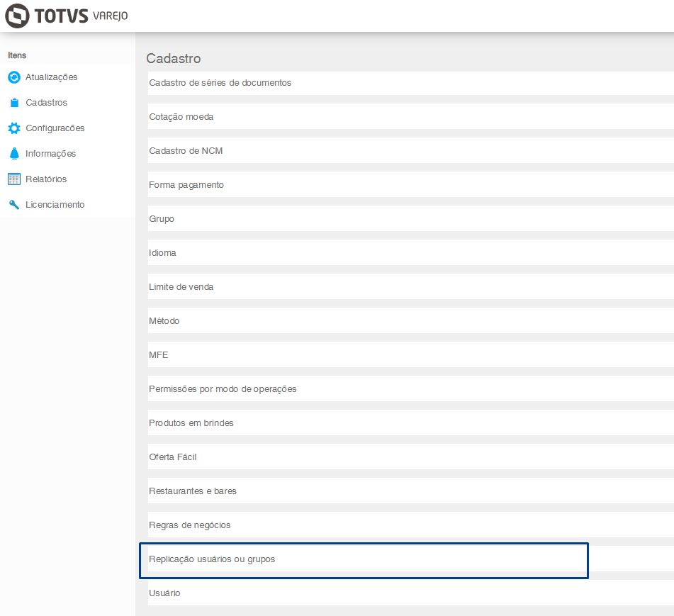674x616 pixels.
Task: Open the Idioma entry
Action: (163, 253)
